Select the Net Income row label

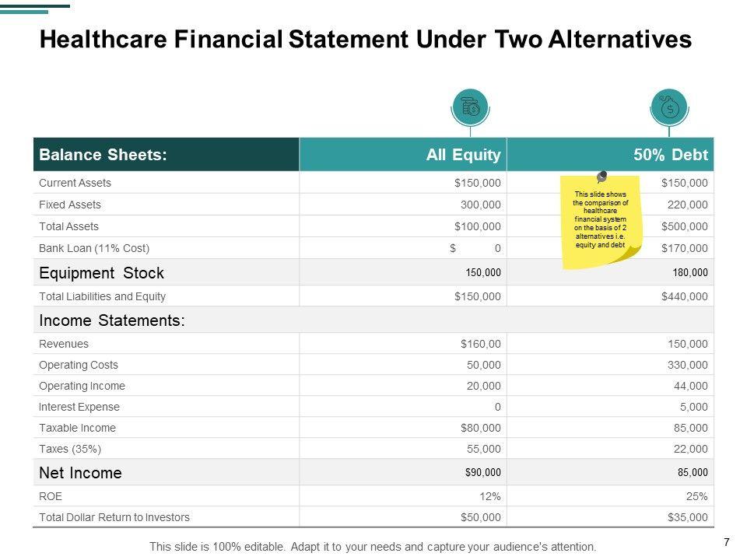[80, 473]
